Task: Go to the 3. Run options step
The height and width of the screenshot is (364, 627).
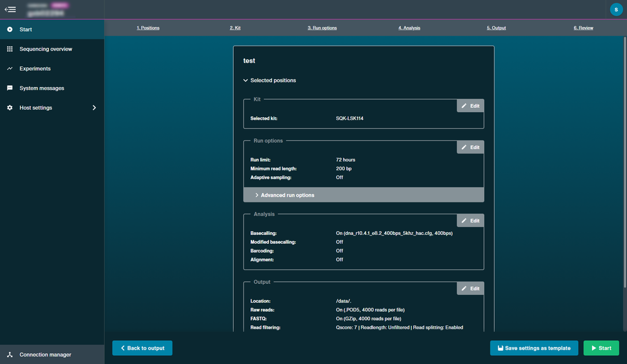Action: tap(322, 28)
